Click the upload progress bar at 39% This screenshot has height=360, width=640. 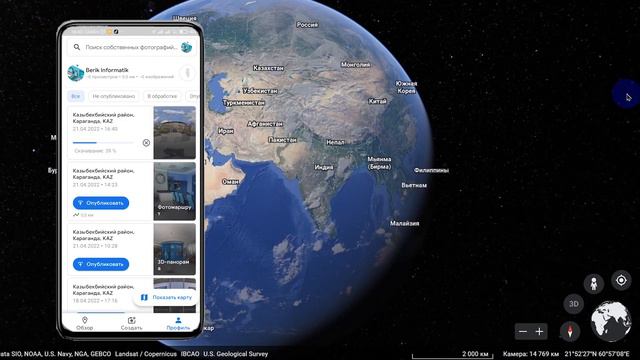coord(103,142)
